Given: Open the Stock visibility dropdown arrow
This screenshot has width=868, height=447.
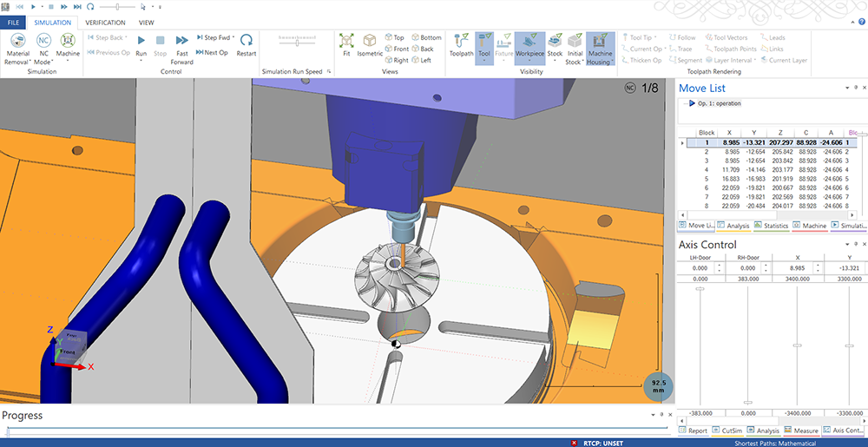Looking at the screenshot, I should coord(555,61).
